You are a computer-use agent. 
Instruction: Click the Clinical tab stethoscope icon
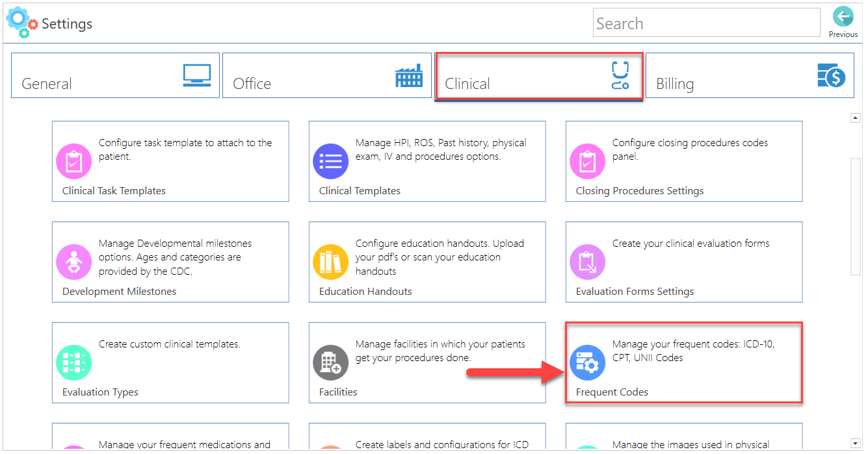[620, 75]
